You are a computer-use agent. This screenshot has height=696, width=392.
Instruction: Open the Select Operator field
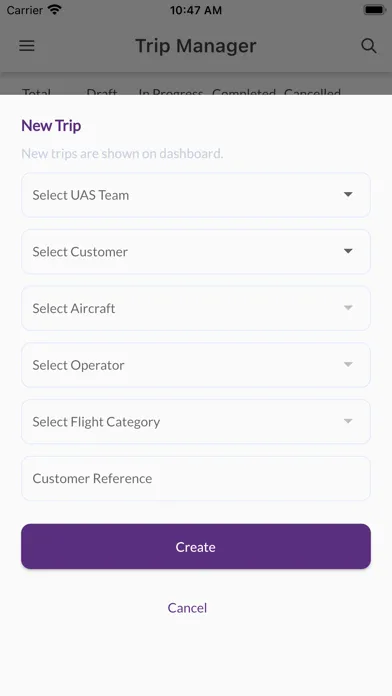(x=196, y=365)
